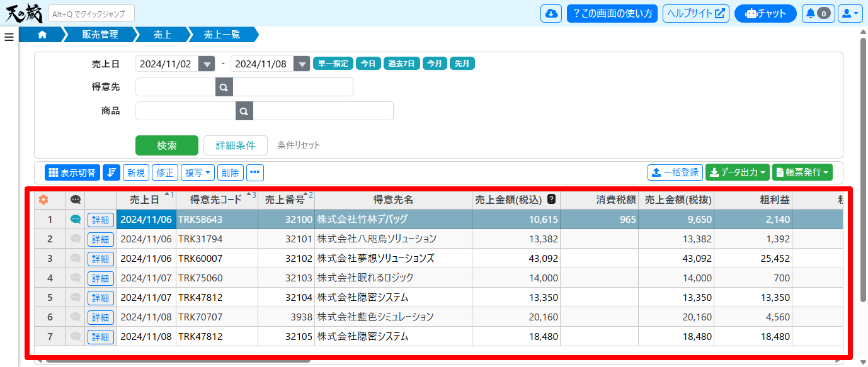Open the user account menu dropdown
Image resolution: width=868 pixels, height=367 pixels.
pos(850,13)
